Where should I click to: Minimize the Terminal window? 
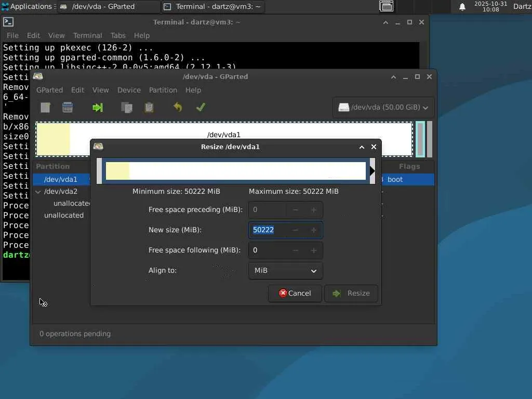point(397,22)
